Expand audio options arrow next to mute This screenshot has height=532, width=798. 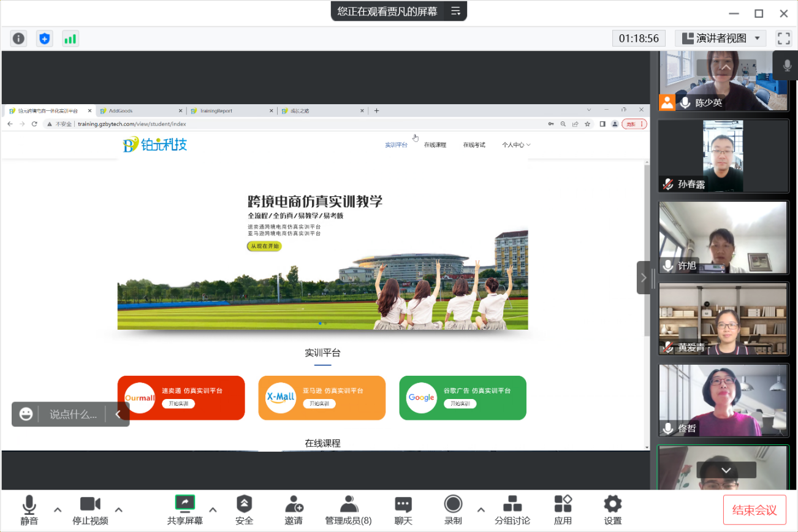58,509
